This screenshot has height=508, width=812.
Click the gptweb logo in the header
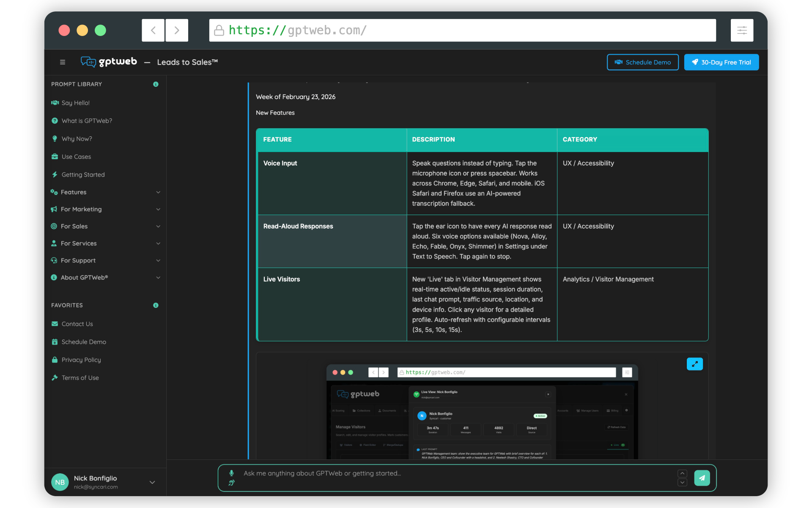pos(109,62)
